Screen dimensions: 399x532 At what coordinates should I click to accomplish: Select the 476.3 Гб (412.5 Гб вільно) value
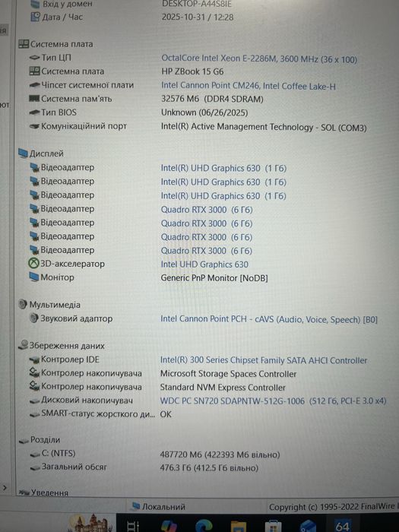pyautogui.click(x=209, y=468)
